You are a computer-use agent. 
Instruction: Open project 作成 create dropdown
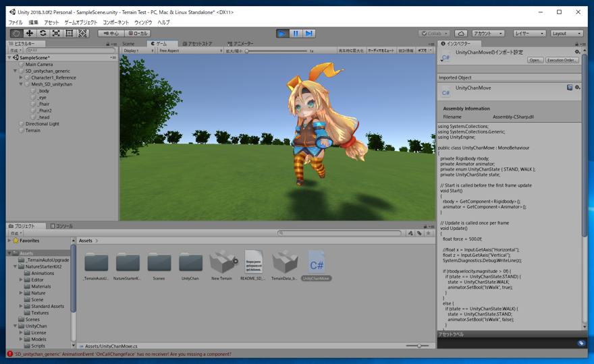(x=16, y=233)
